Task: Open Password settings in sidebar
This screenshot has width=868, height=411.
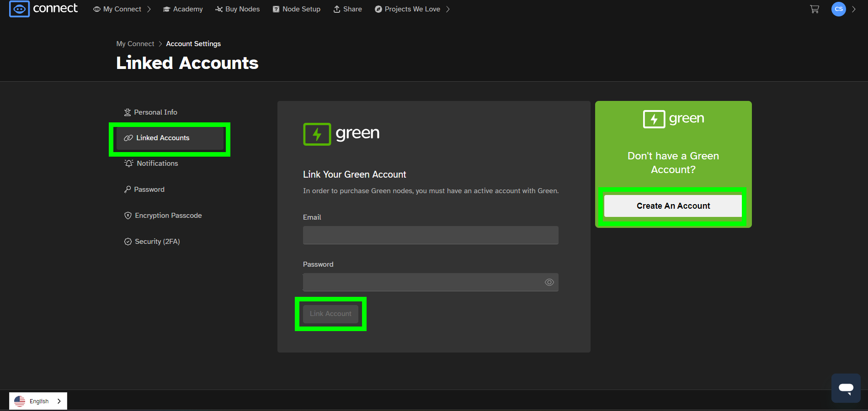Action: [144, 190]
